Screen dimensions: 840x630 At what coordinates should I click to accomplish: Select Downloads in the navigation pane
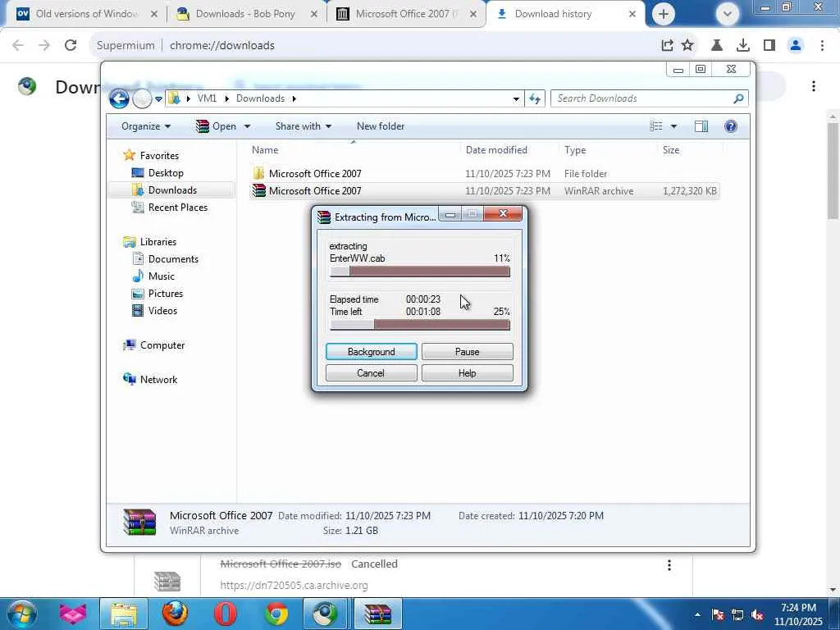[172, 190]
